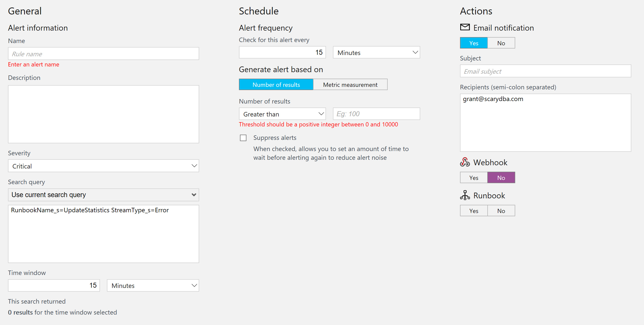Set Webhook to Yes

click(x=473, y=178)
